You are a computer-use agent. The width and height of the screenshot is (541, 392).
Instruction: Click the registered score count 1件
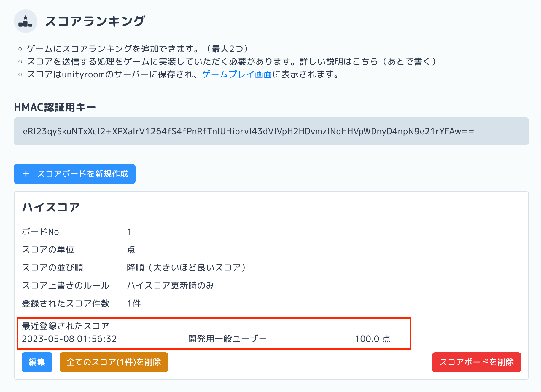[x=133, y=303]
